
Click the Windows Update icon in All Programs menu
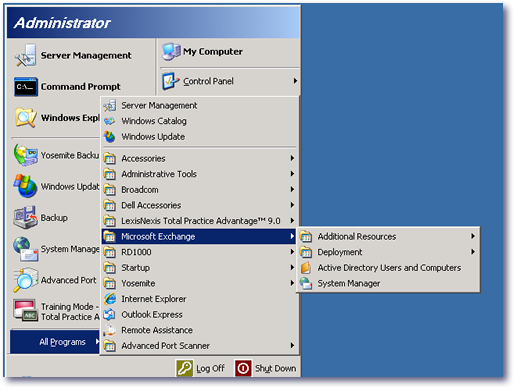click(110, 137)
